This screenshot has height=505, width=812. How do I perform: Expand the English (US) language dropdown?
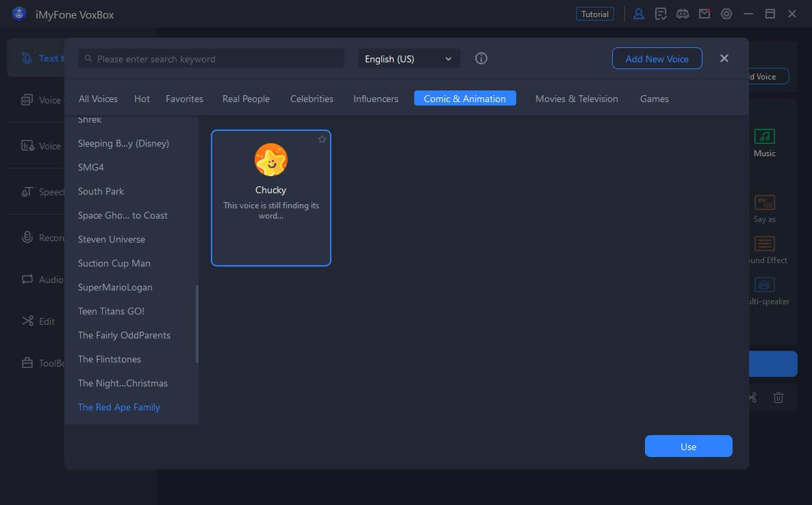[x=409, y=59]
